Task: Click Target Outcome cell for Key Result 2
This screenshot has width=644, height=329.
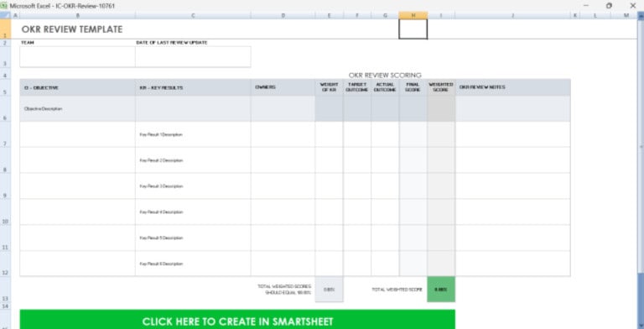Action: tap(357, 160)
